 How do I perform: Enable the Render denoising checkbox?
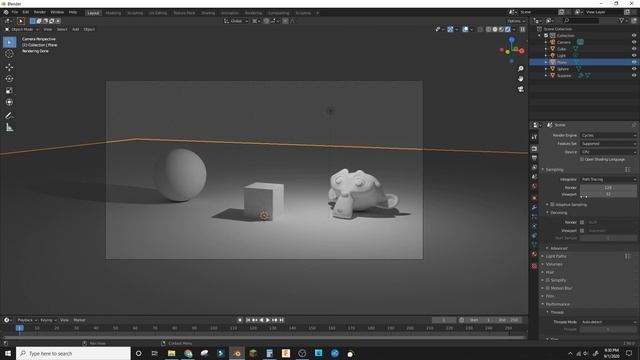point(582,222)
